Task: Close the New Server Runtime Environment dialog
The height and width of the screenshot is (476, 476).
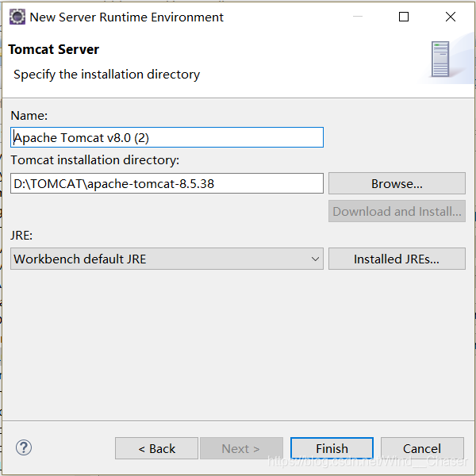Action: [451, 17]
